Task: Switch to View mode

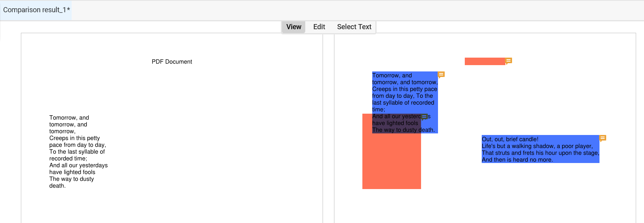Action: pos(294,27)
